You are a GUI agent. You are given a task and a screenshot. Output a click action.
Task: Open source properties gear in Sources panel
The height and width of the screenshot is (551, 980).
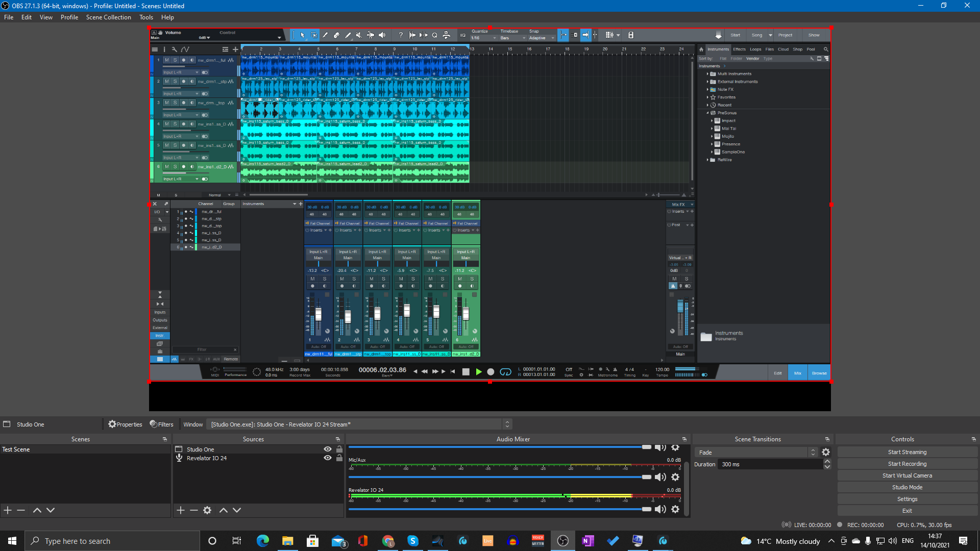[x=207, y=510]
